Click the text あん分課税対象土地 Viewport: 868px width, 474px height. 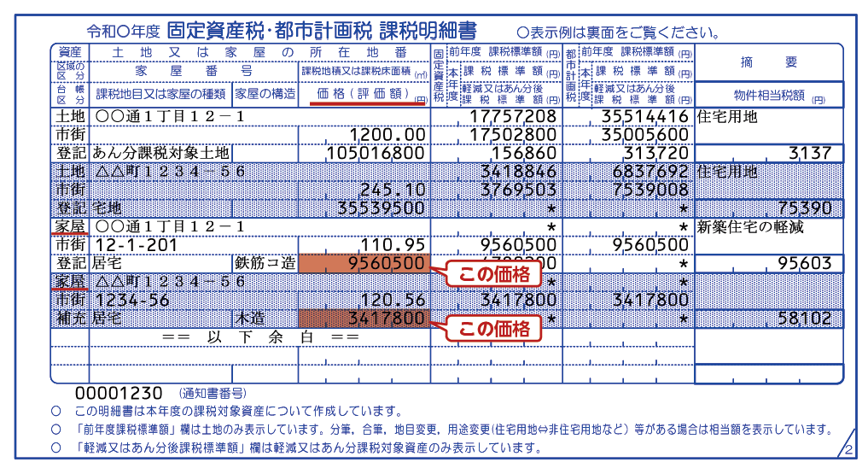(x=160, y=153)
